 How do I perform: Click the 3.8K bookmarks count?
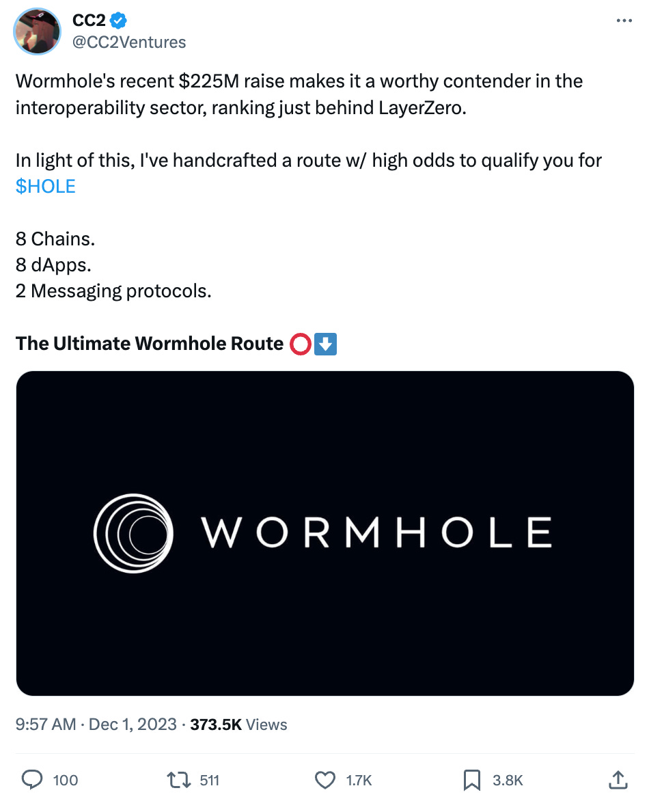point(508,780)
